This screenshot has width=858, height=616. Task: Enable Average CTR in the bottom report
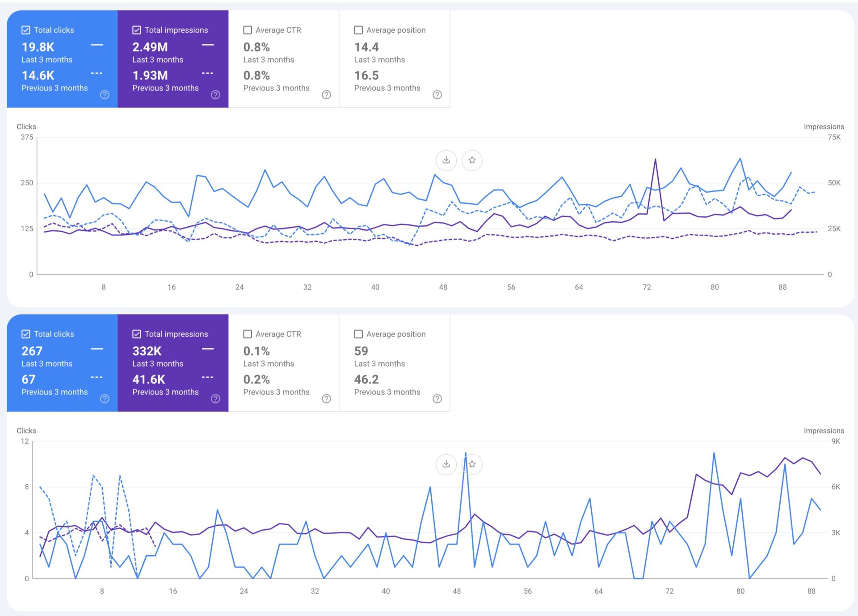[248, 334]
